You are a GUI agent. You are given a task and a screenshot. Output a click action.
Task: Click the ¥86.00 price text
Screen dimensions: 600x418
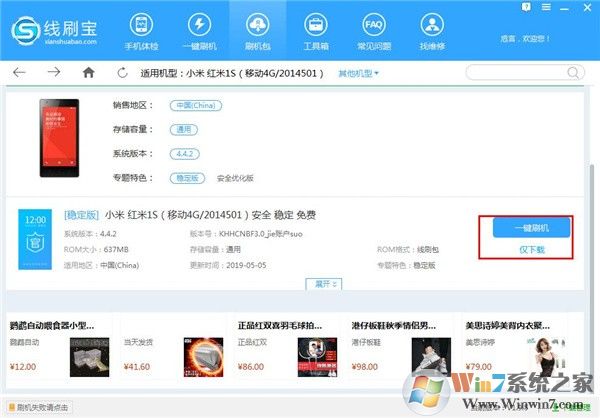[x=251, y=367]
